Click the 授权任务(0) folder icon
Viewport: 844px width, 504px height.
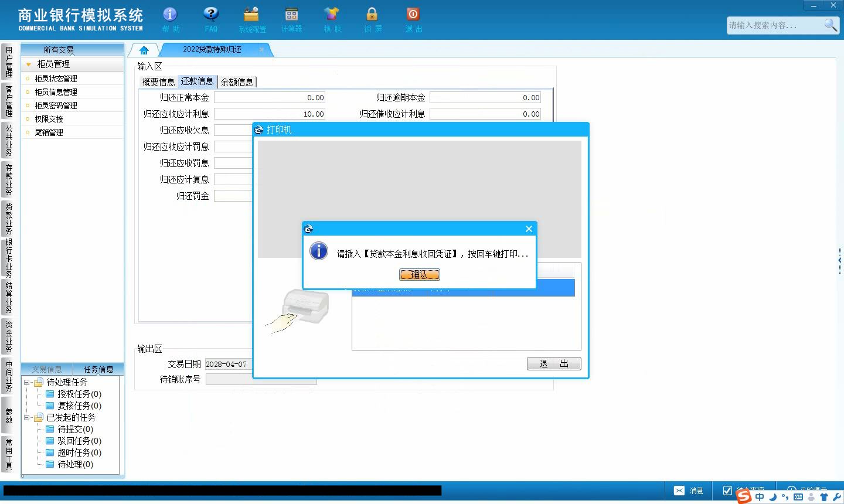click(x=50, y=394)
